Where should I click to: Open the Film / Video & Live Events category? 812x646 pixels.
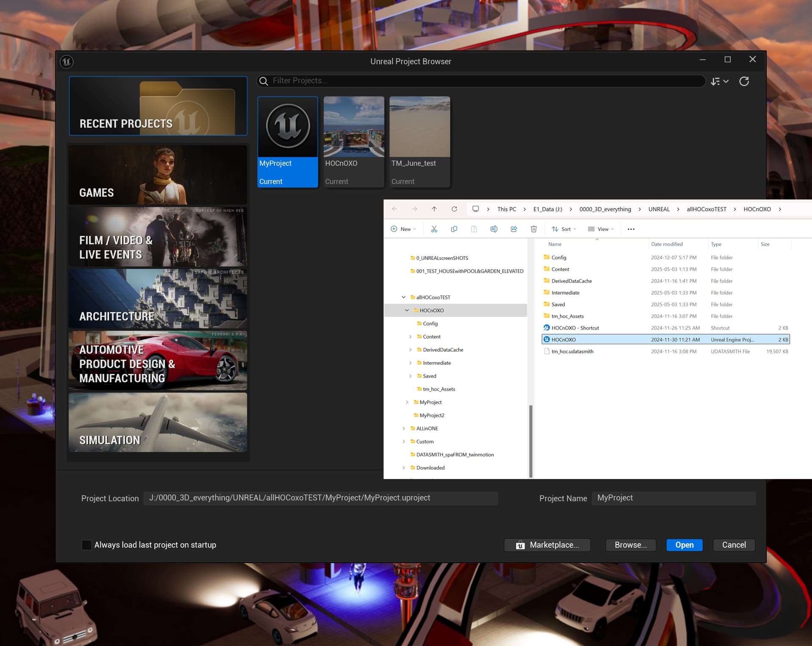[158, 237]
